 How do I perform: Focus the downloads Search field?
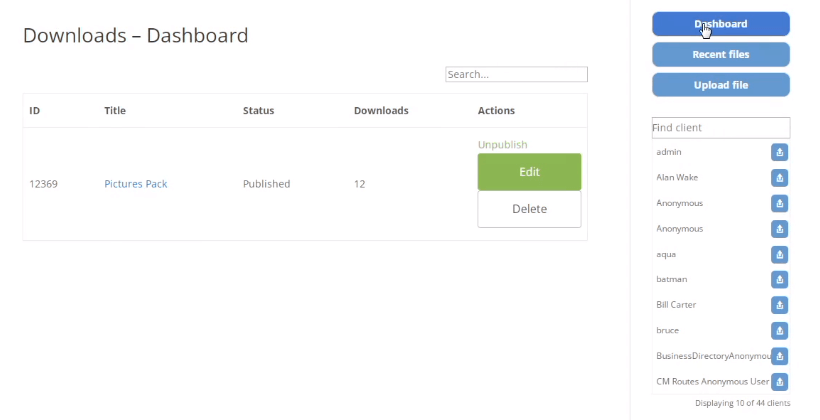tap(516, 75)
